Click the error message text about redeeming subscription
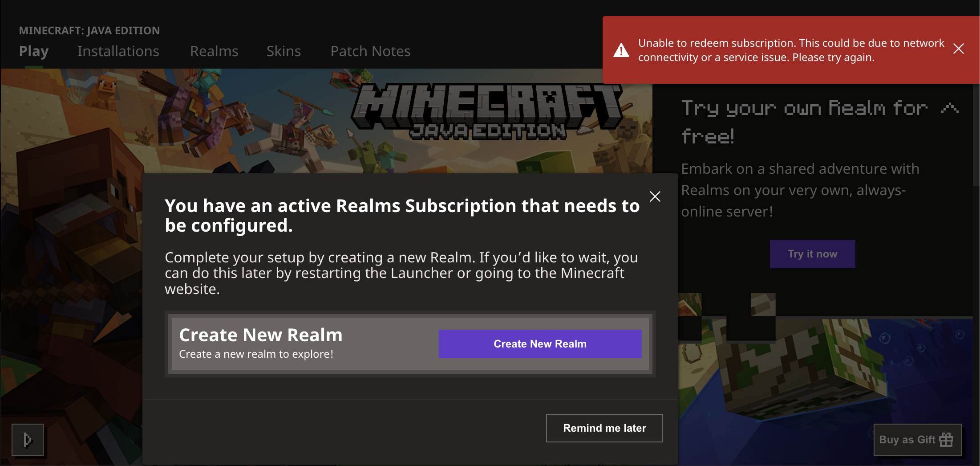Screen dimensions: 980x466 pos(791,50)
